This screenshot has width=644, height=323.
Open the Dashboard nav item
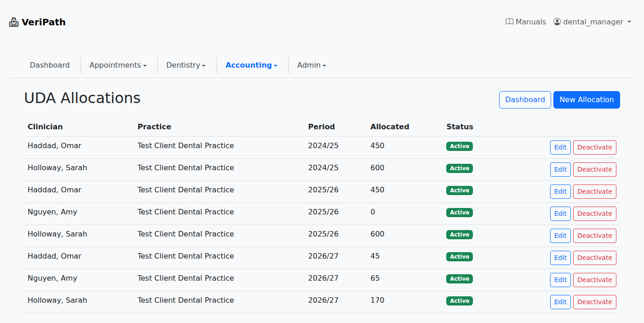(x=50, y=65)
